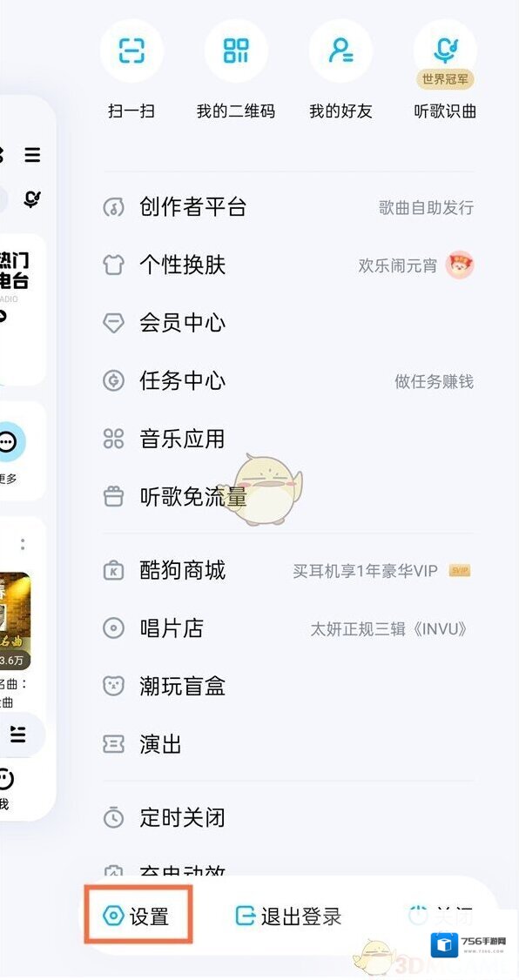
Task: Open 酷狗商城 shop entry
Action: [288, 571]
